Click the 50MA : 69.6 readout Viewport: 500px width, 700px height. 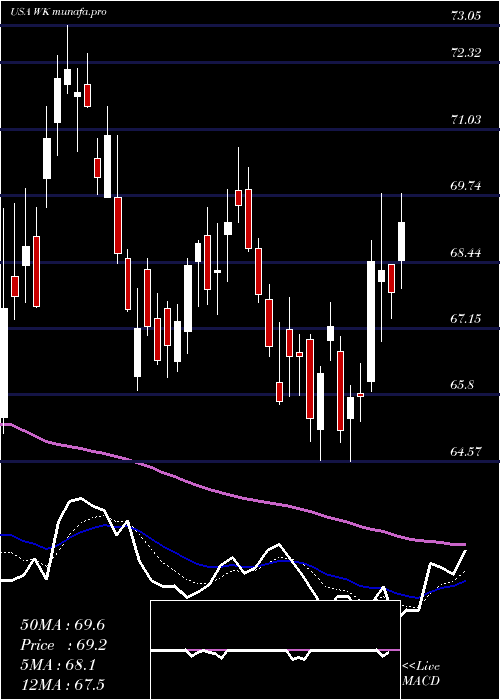coord(62,625)
